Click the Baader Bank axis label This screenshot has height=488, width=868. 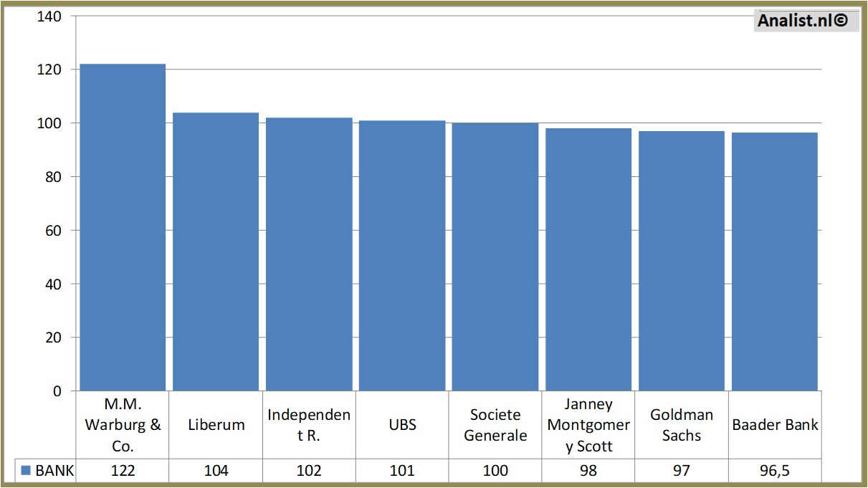(775, 424)
